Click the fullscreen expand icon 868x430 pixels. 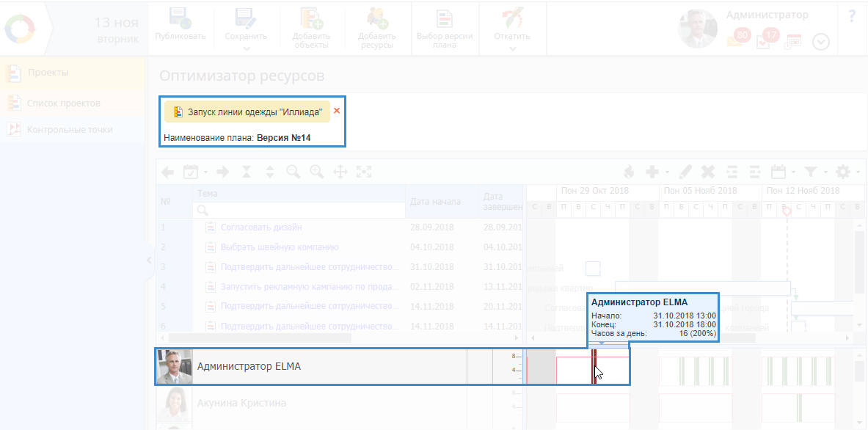[364, 172]
